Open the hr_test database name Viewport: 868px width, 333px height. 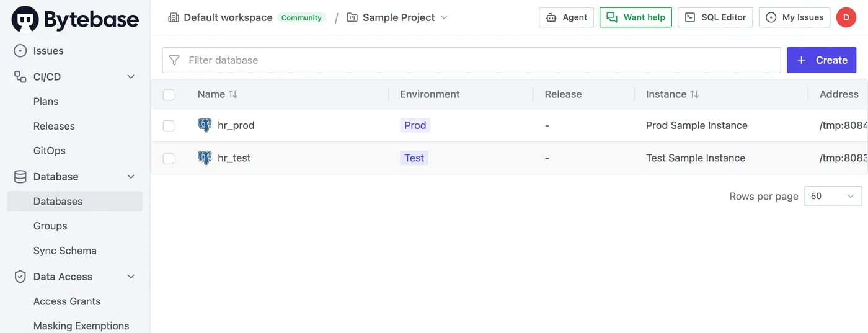[234, 158]
